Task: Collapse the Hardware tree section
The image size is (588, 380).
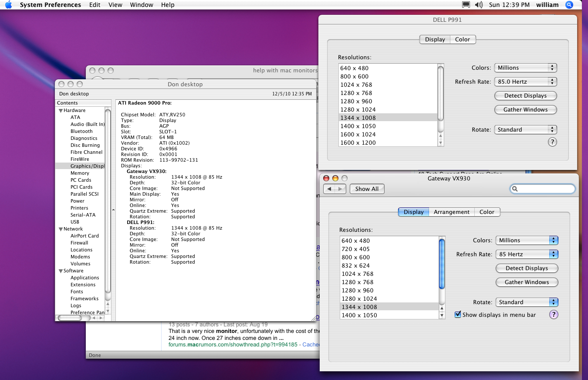Action: [x=61, y=111]
